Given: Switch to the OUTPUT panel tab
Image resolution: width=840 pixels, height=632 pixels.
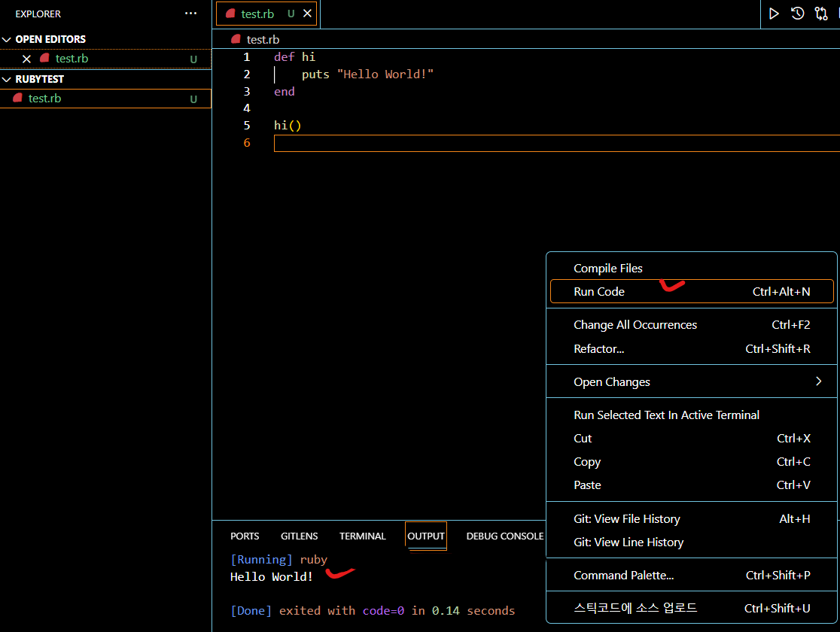Looking at the screenshot, I should pyautogui.click(x=426, y=536).
